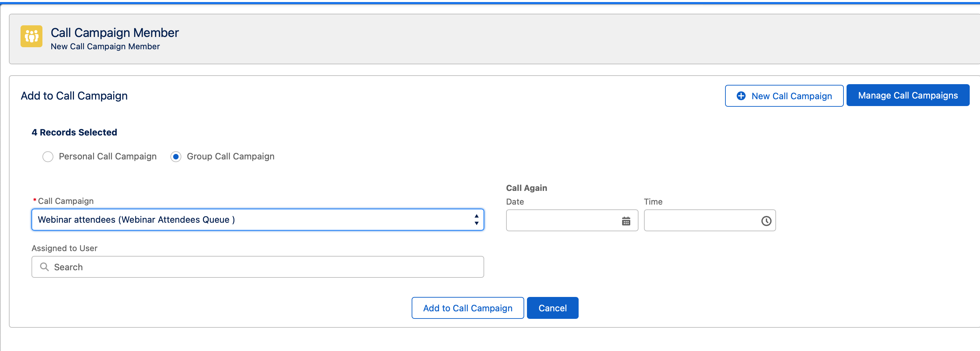Click the 4 Records Selected heading

tap(74, 132)
